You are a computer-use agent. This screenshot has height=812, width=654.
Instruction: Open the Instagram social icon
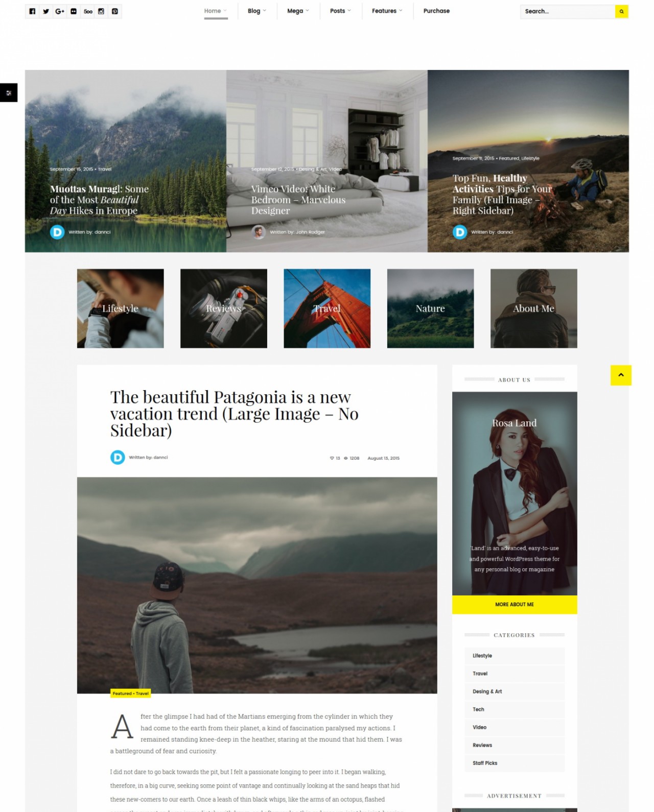coord(101,11)
